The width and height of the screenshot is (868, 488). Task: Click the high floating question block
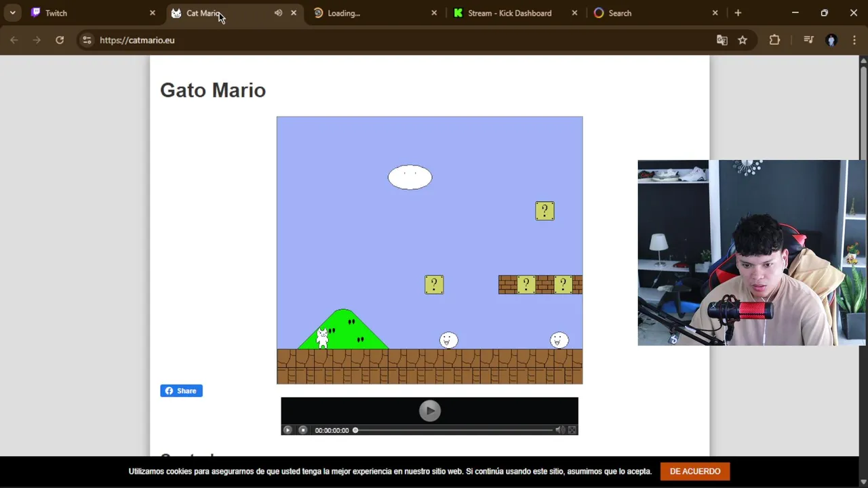[x=545, y=211]
